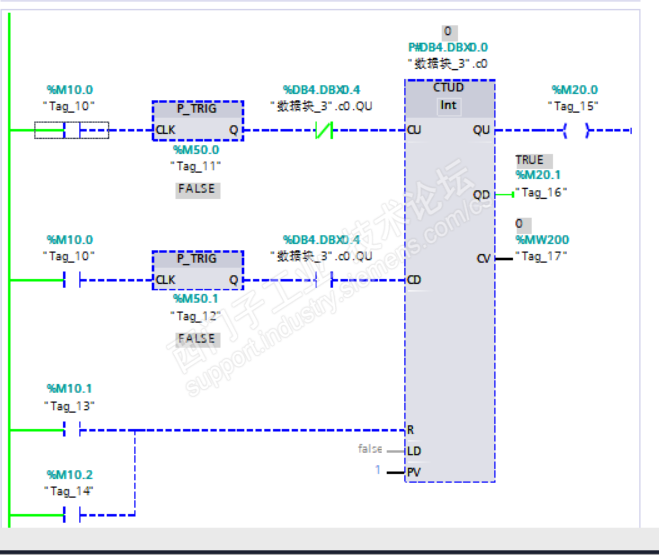Click the %M50.0 edge memory address

[196, 150]
